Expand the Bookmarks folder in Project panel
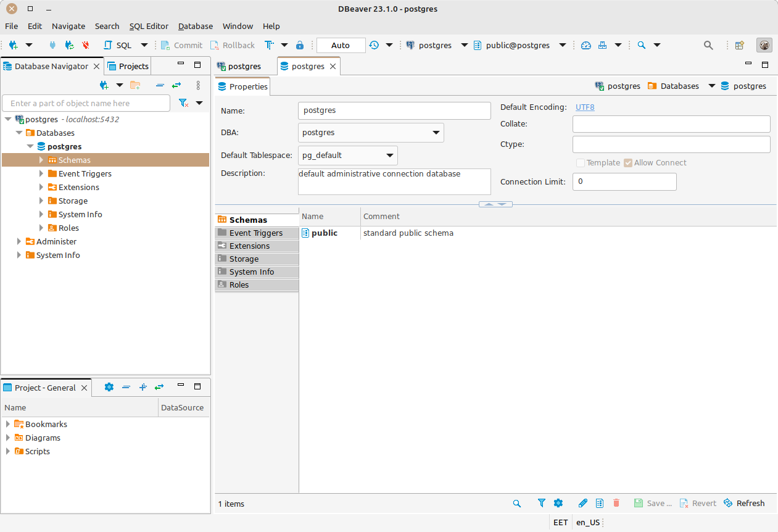 (x=8, y=424)
